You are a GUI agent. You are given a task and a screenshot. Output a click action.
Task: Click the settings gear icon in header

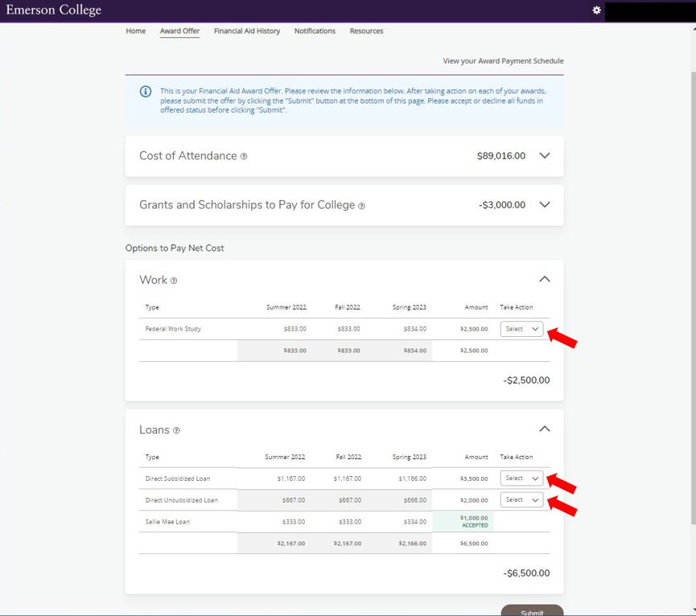click(x=596, y=10)
